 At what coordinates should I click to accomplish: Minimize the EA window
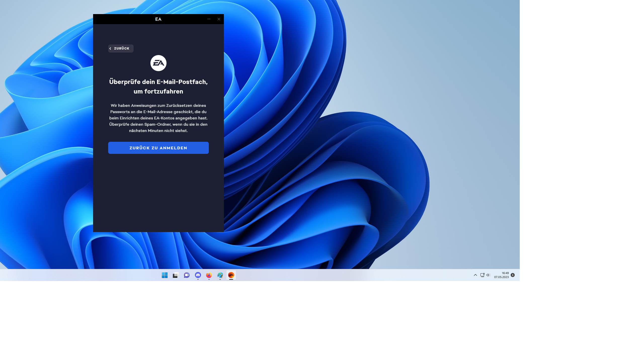coord(209,19)
